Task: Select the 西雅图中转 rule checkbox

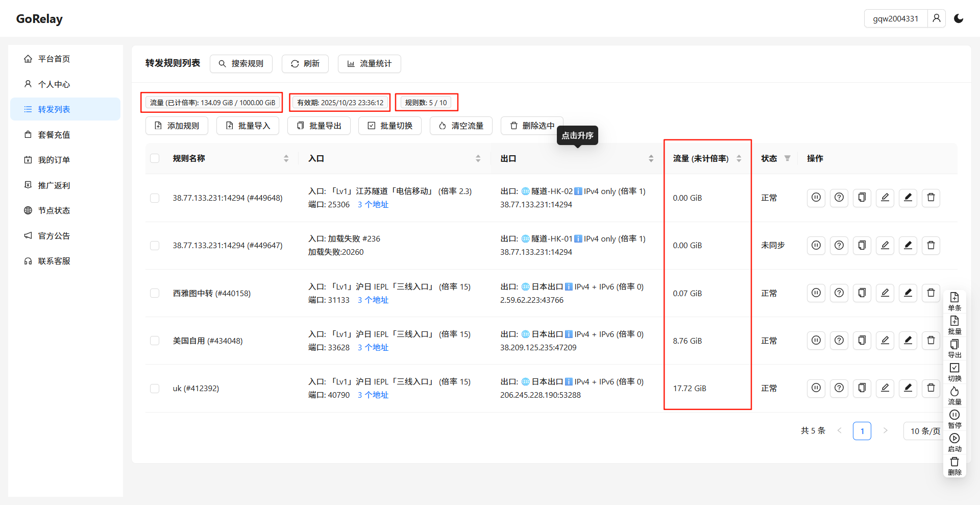Action: point(155,293)
